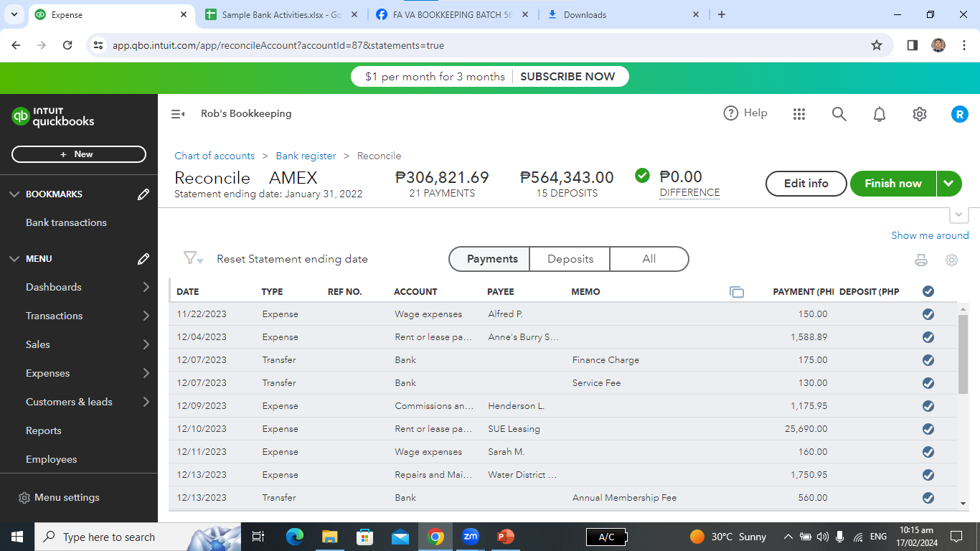The width and height of the screenshot is (980, 551).
Task: Open a new Chrome tab
Action: point(722,14)
